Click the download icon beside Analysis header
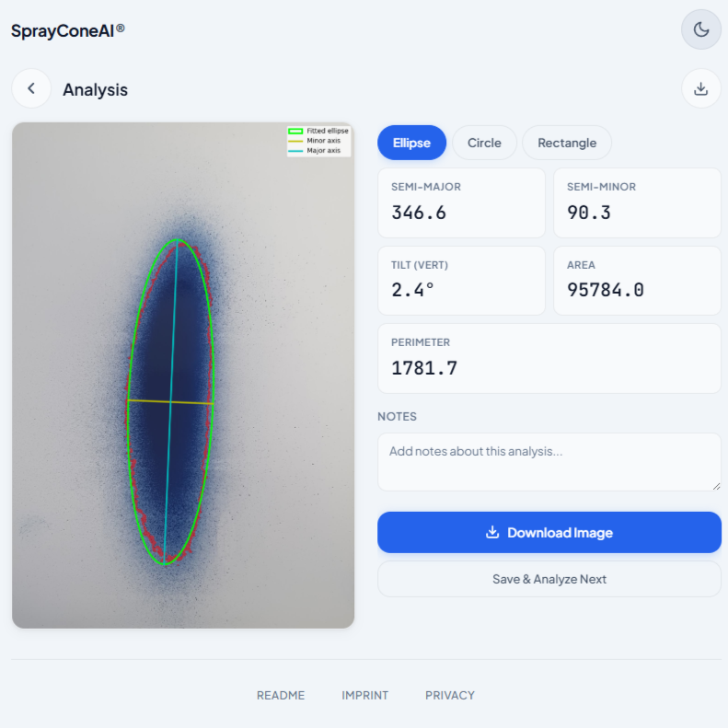Image resolution: width=728 pixels, height=728 pixels. tap(700, 88)
